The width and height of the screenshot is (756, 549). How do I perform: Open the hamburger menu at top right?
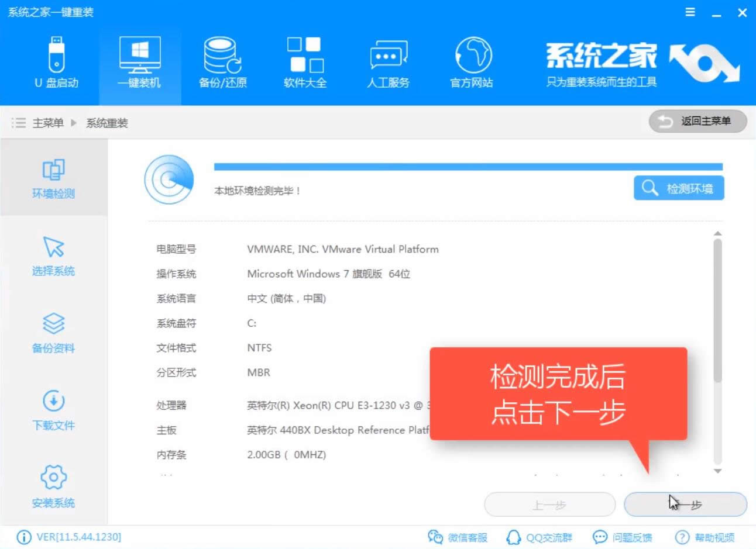[689, 12]
